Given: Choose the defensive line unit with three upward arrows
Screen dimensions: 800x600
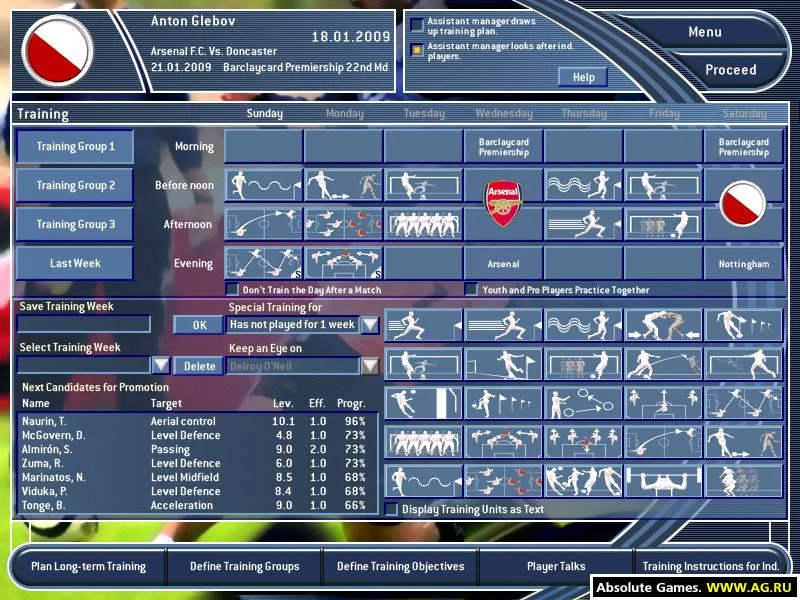Looking at the screenshot, I should click(664, 403).
